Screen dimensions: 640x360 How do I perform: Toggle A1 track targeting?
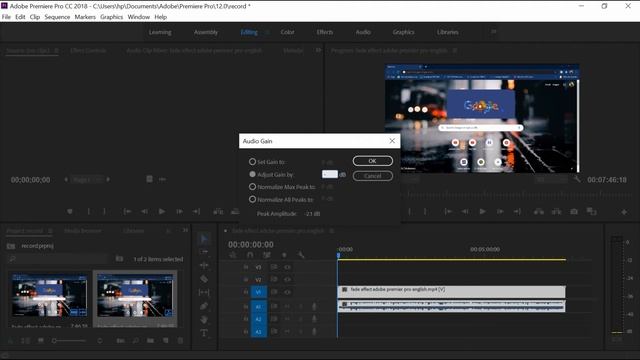coord(258,307)
